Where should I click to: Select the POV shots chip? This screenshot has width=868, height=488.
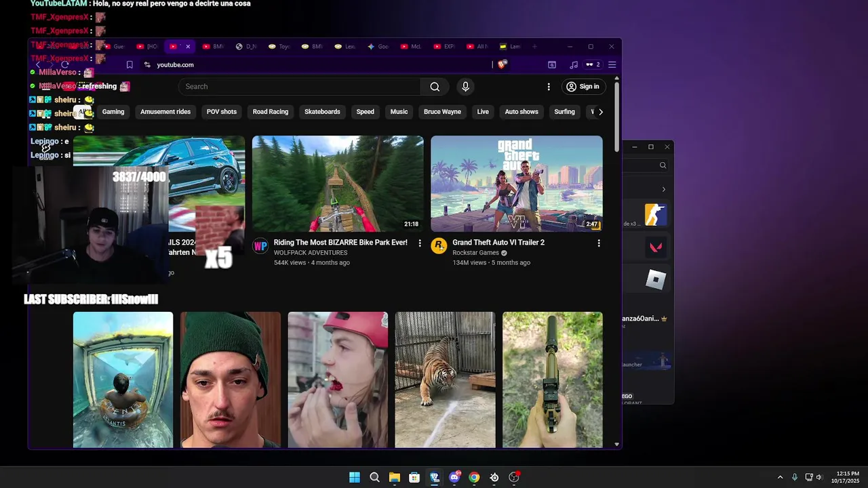[x=222, y=112]
